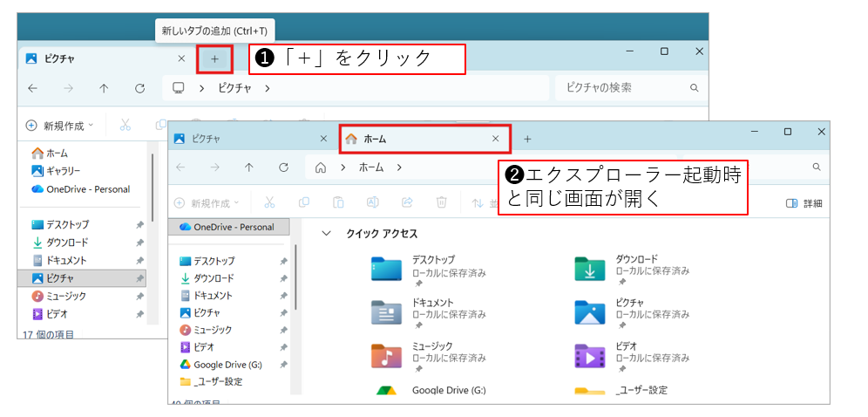Click the refresh icon in the front ホーム window
This screenshot has height=417, width=868.
(x=283, y=167)
